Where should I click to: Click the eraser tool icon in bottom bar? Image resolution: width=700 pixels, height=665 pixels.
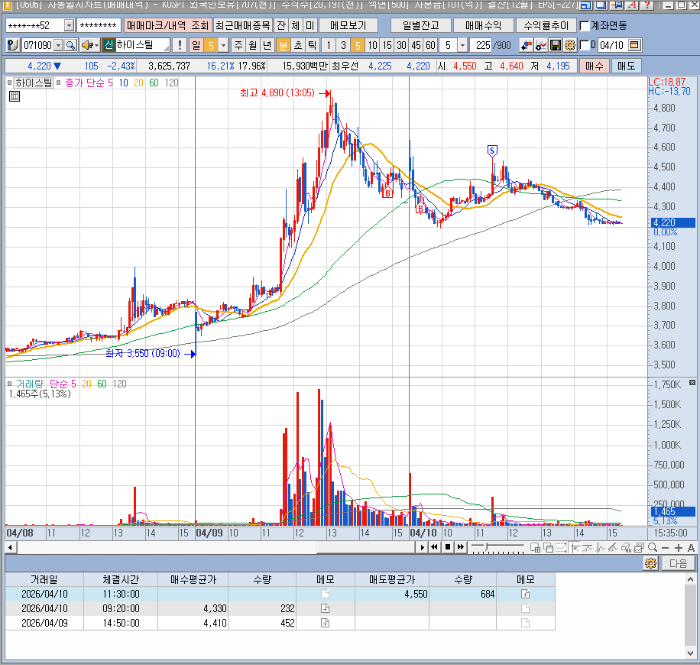pos(626,548)
